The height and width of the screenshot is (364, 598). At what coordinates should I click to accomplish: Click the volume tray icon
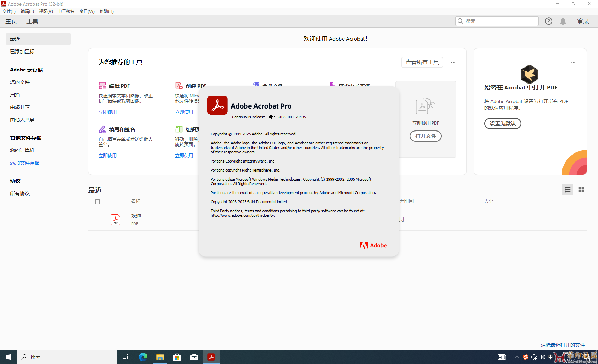click(x=542, y=357)
